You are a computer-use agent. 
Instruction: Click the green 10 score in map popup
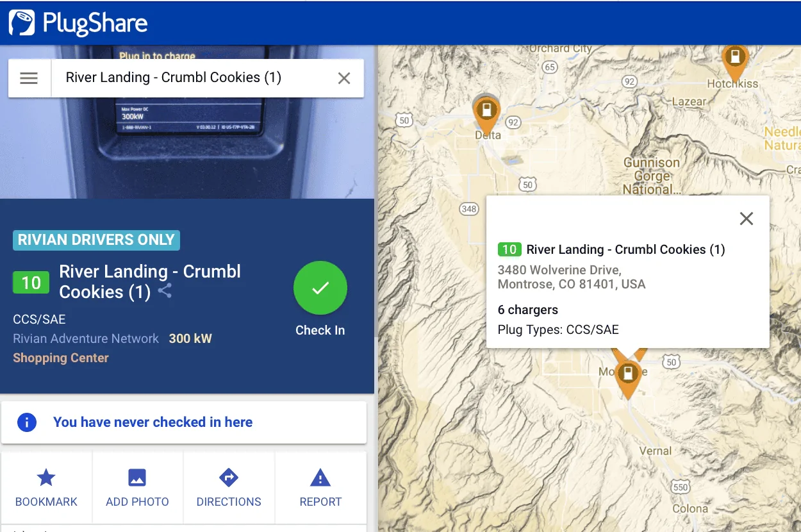pos(509,249)
